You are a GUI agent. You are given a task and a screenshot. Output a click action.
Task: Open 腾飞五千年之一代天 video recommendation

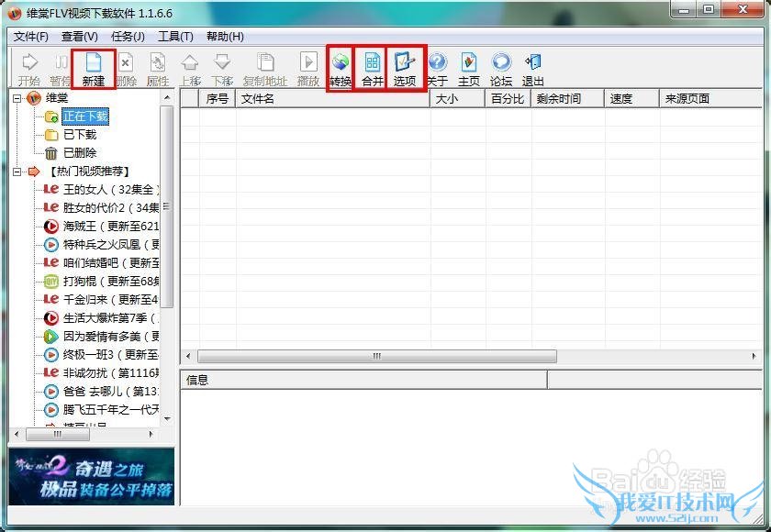[111, 410]
